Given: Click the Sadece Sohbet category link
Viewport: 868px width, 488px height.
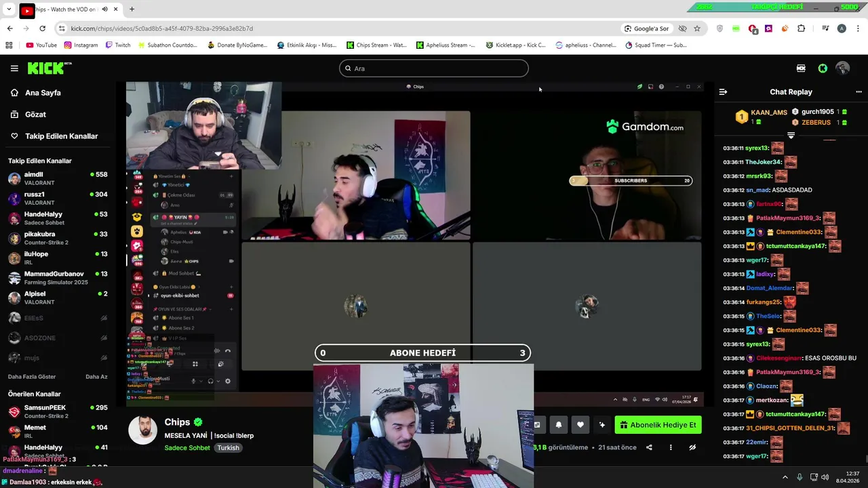Looking at the screenshot, I should coord(187,448).
